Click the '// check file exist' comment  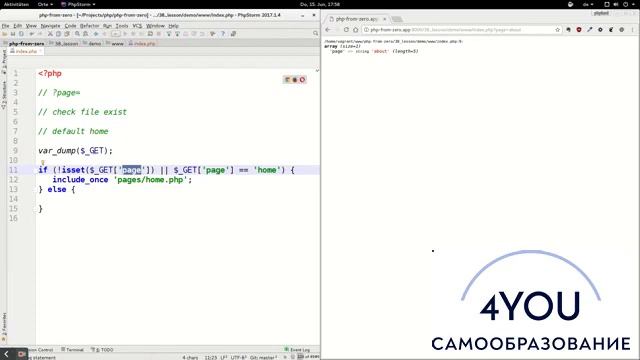(82, 112)
